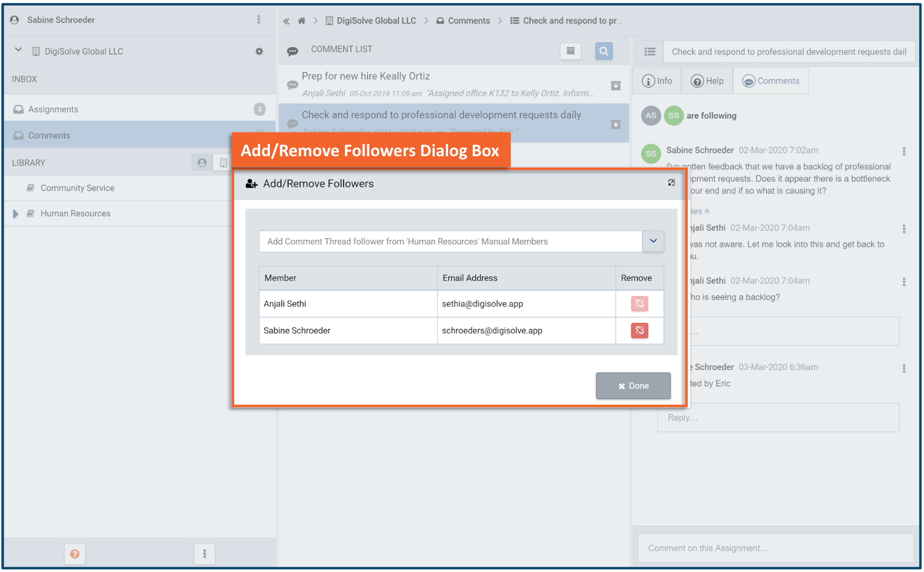Click the Reply field under the last comment
This screenshot has width=924, height=572.
(x=778, y=417)
